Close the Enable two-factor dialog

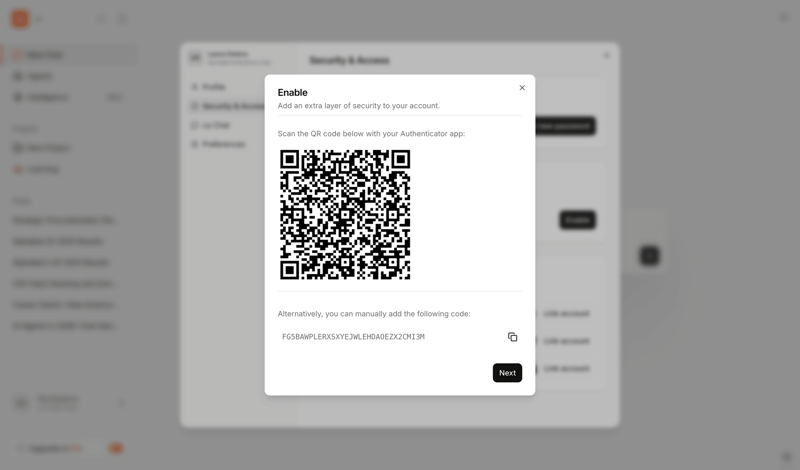pos(522,88)
